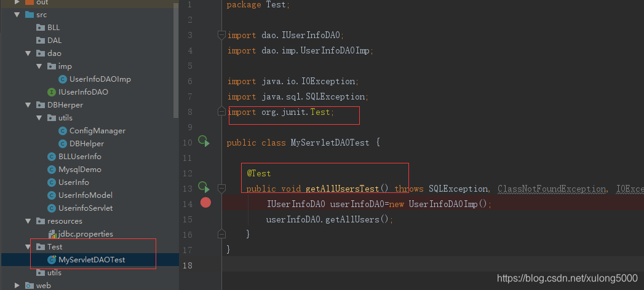Click package Test declaration on line 1
Screen dimensions: 644x290
[x=258, y=5]
